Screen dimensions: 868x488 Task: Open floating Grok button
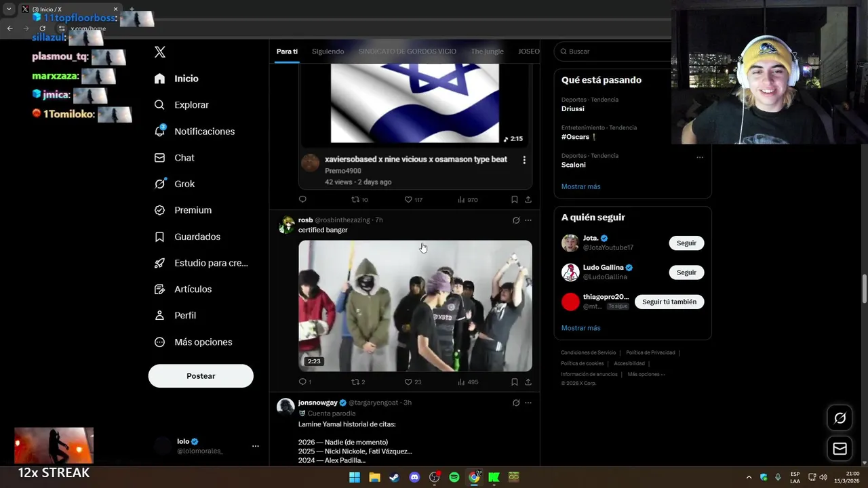click(840, 418)
